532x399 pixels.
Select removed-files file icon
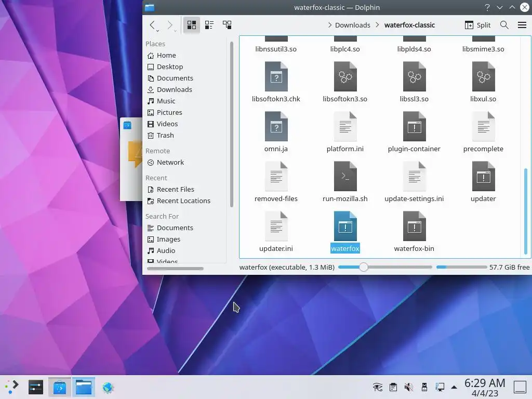tap(276, 176)
